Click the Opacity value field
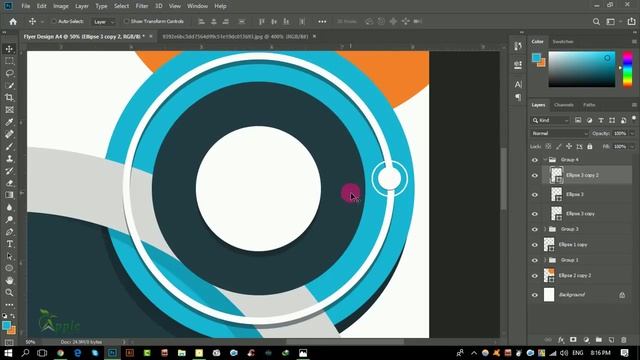 click(x=620, y=133)
